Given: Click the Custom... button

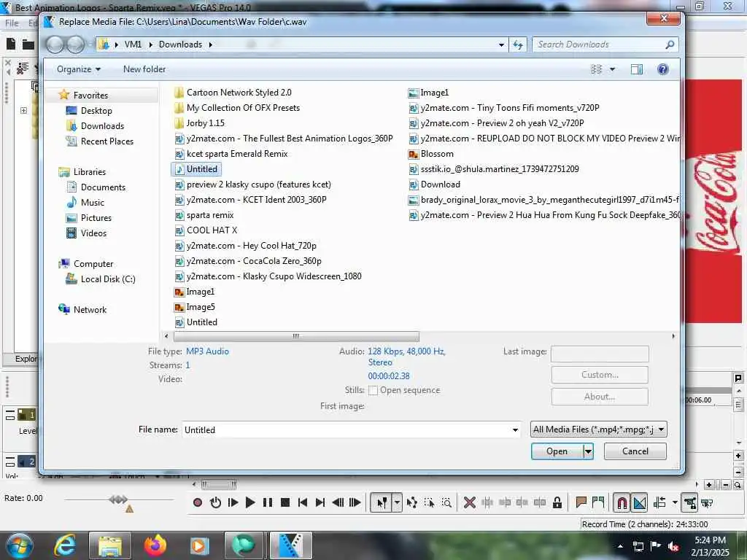Looking at the screenshot, I should pyautogui.click(x=600, y=375).
